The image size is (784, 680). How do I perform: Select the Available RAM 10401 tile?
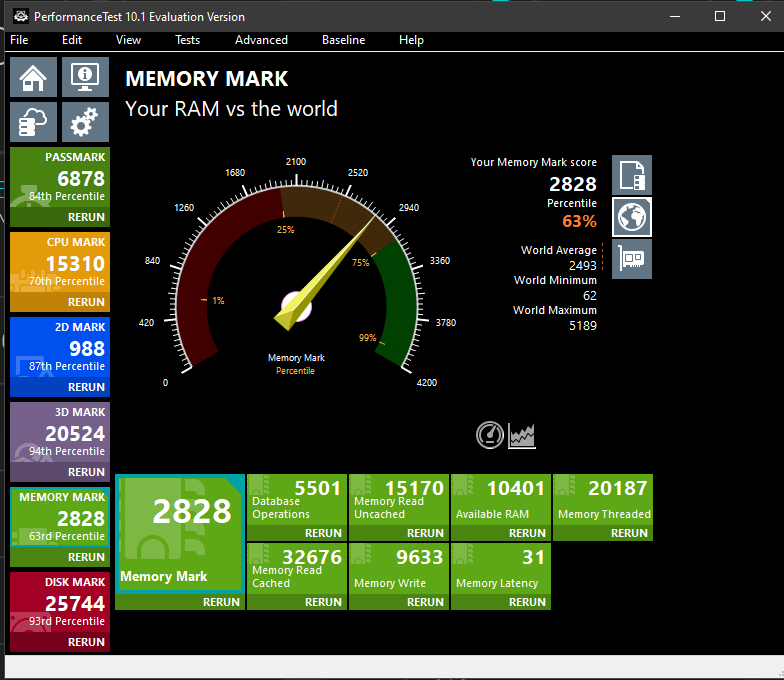click(x=501, y=500)
